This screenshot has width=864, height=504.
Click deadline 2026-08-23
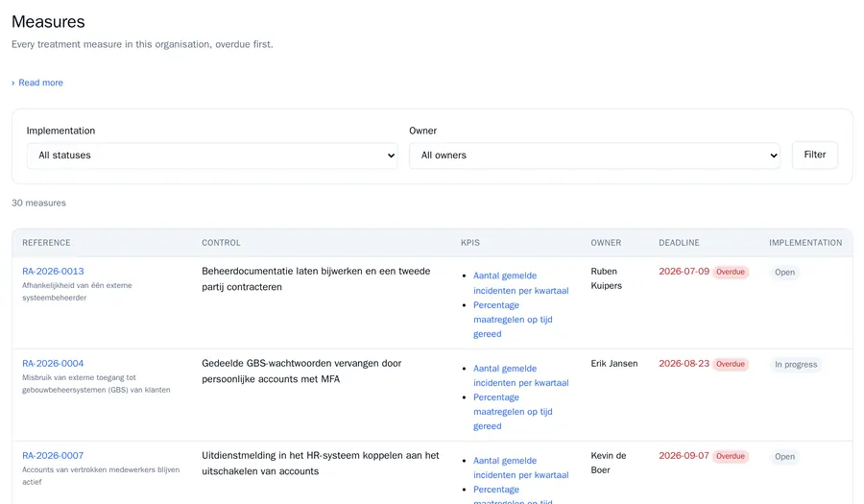point(684,364)
